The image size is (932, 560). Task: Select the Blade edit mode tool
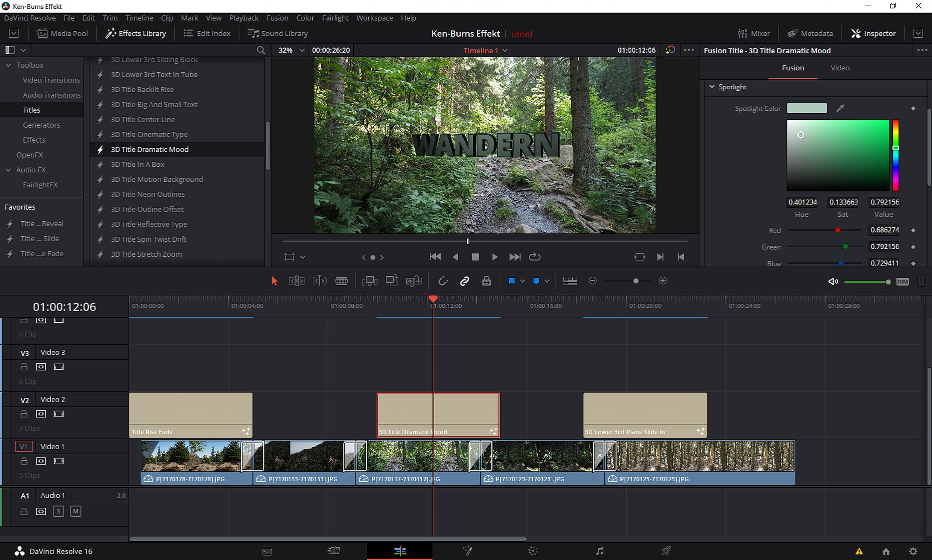[342, 281]
